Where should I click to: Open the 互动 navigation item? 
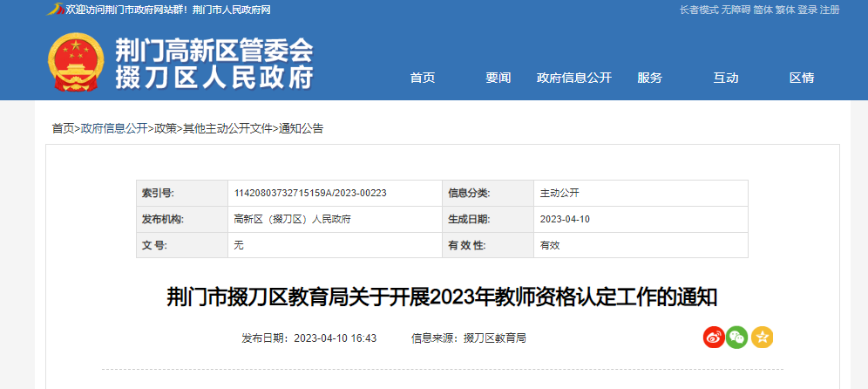point(726,78)
